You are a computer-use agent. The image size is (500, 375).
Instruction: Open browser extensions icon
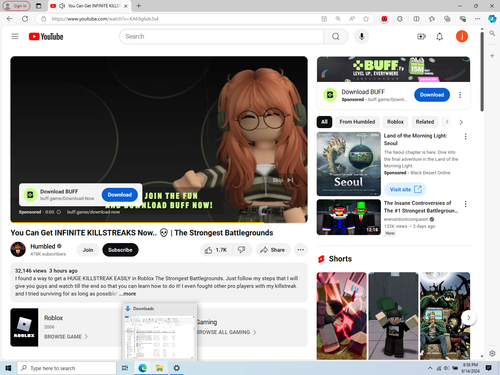click(x=400, y=19)
